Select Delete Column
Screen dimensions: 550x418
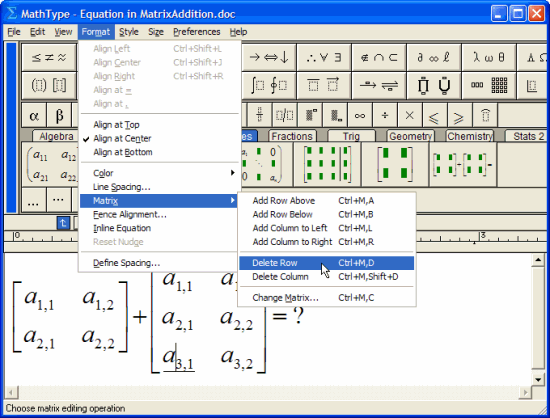(327, 277)
